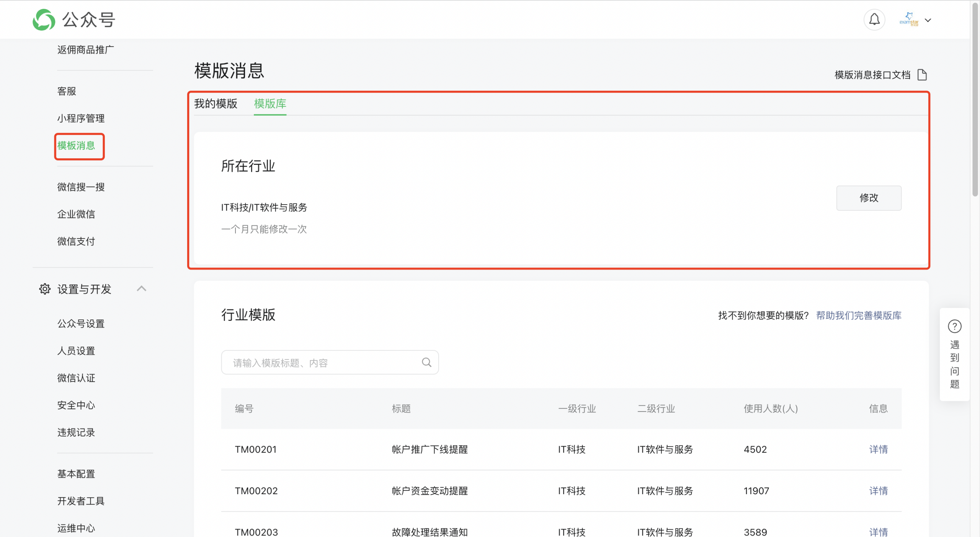Click the examstar account avatar

909,20
